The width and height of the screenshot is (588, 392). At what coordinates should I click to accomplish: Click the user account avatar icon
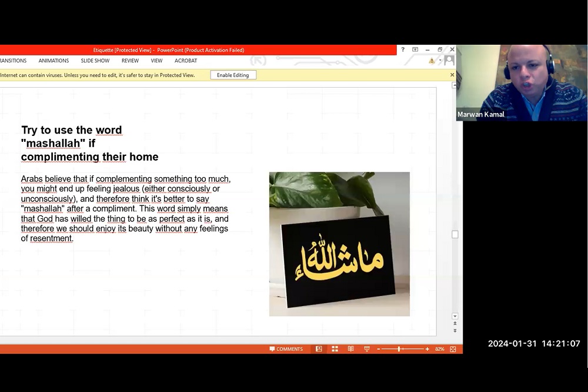tap(449, 61)
